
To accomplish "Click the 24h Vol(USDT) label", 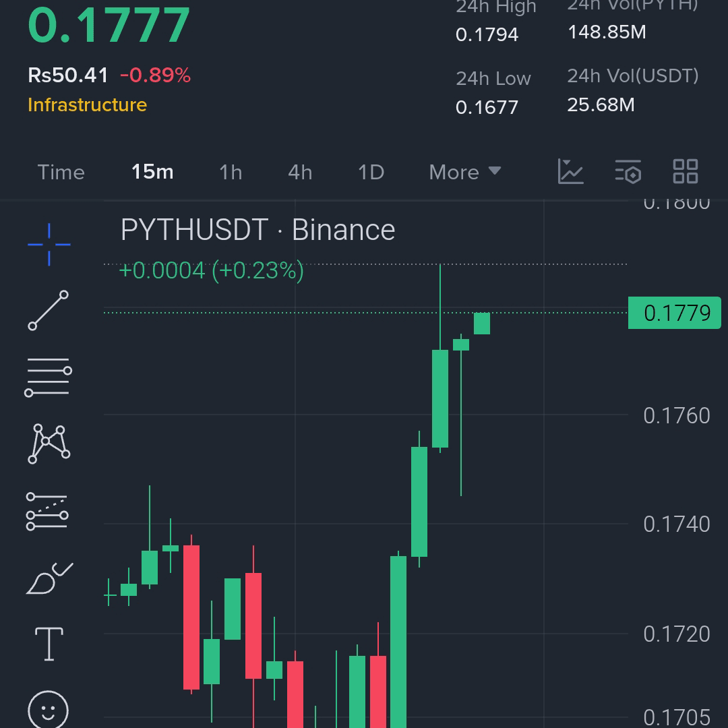I will pyautogui.click(x=633, y=75).
